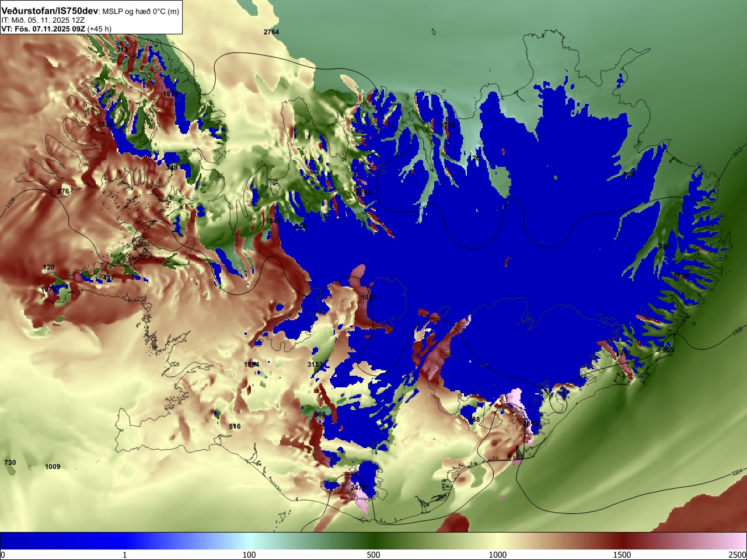Click the subtitle 'MSLP og hæð 0°C (m)'
The width and height of the screenshot is (747, 560).
pos(141,12)
